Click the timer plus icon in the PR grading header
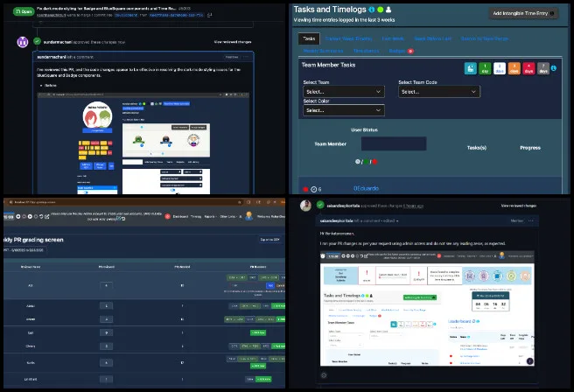 pos(18,217)
